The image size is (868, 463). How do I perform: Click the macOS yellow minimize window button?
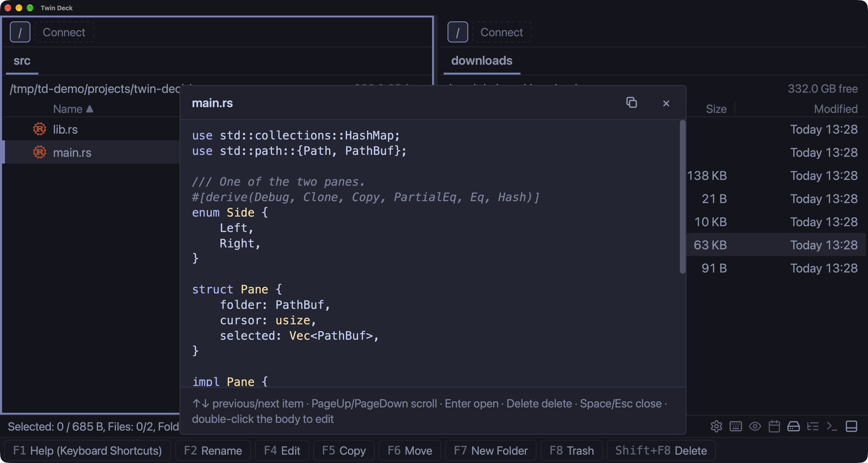pyautogui.click(x=19, y=8)
